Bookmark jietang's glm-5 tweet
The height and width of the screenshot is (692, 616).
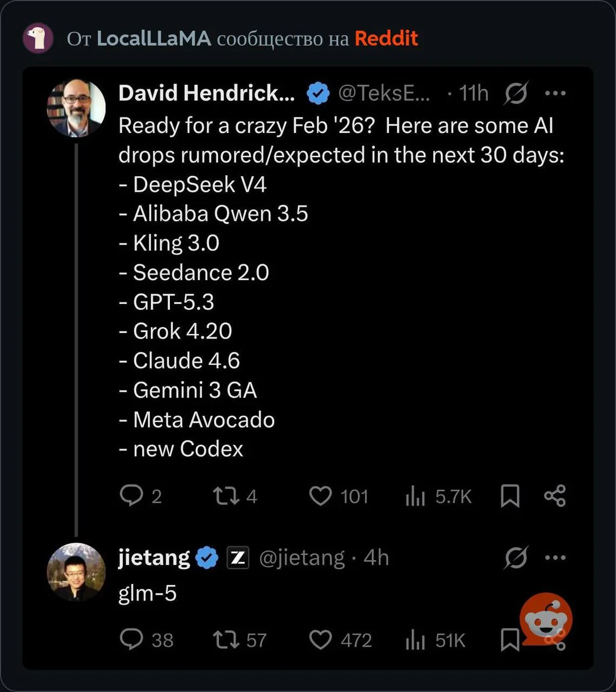(509, 640)
